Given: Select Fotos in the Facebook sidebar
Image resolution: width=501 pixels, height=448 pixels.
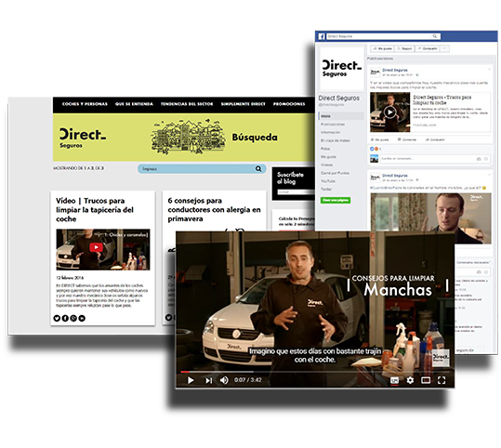Looking at the screenshot, I should point(325,149).
